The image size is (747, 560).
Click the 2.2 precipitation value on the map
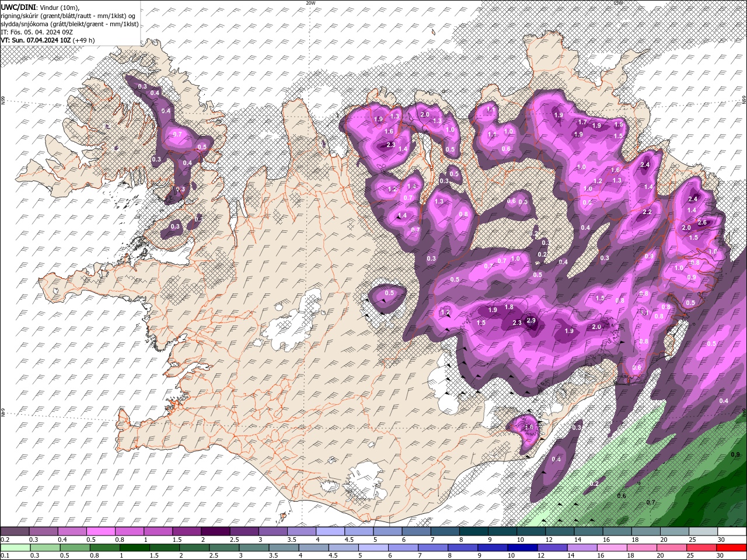pyautogui.click(x=647, y=212)
